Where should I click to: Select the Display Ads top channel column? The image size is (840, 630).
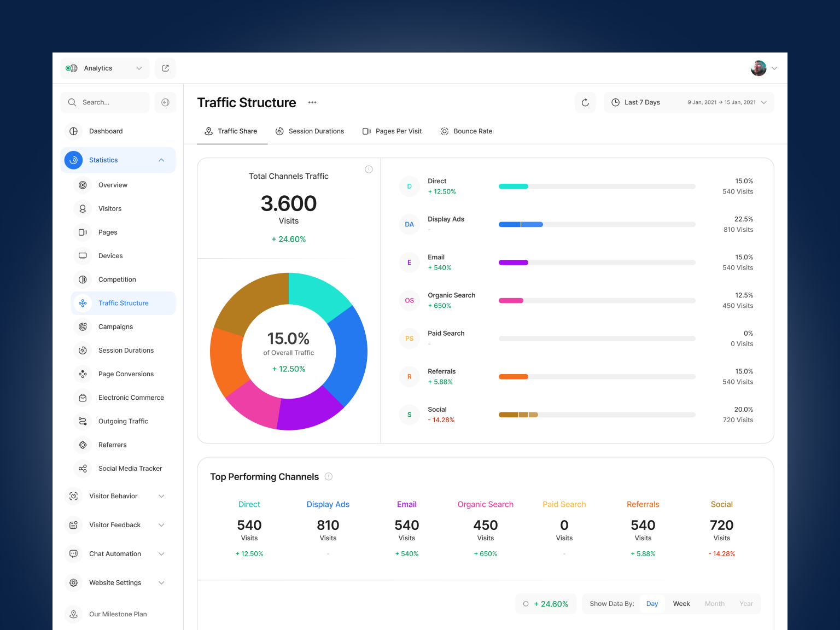tap(328, 529)
